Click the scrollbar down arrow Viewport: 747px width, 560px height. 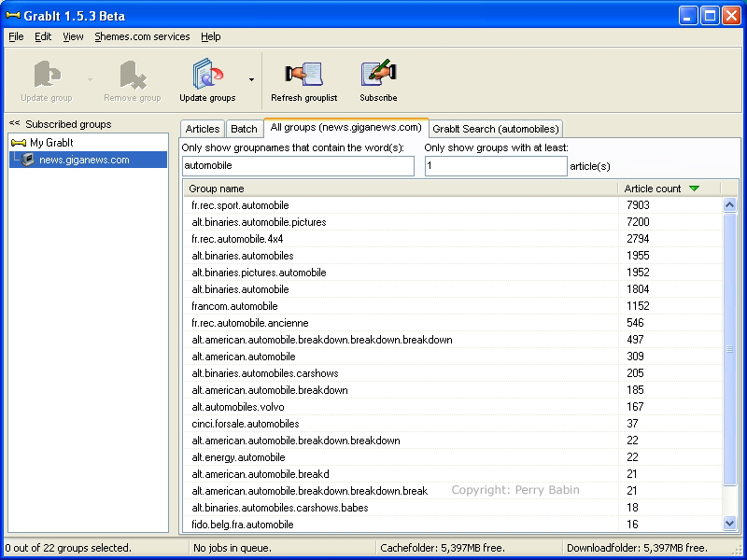pyautogui.click(x=730, y=524)
